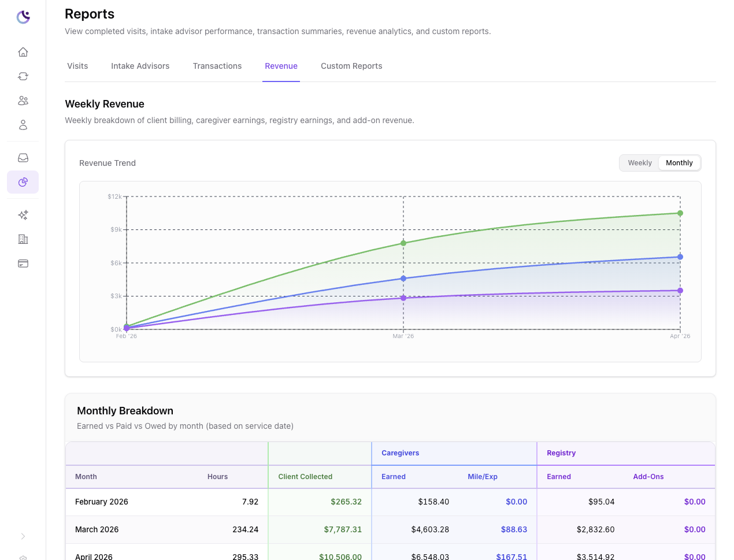Select the pie chart Reports icon
This screenshot has height=560, width=734.
pyautogui.click(x=23, y=182)
